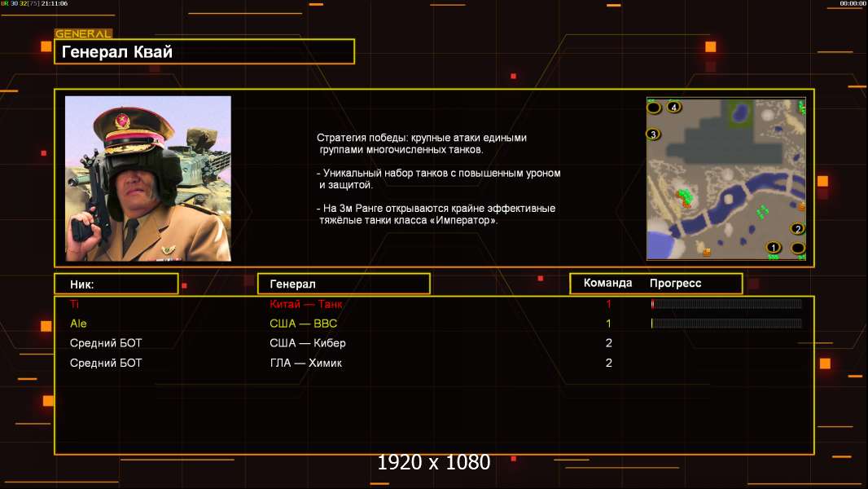This screenshot has width=868, height=489.
Task: Select the 'Генерал' column header
Action: pos(344,284)
